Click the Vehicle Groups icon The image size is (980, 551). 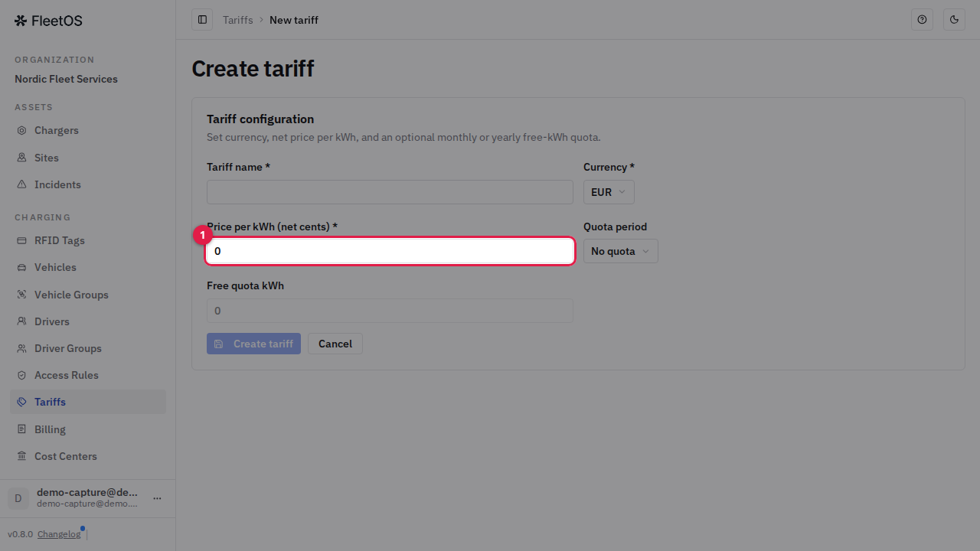[21, 295]
